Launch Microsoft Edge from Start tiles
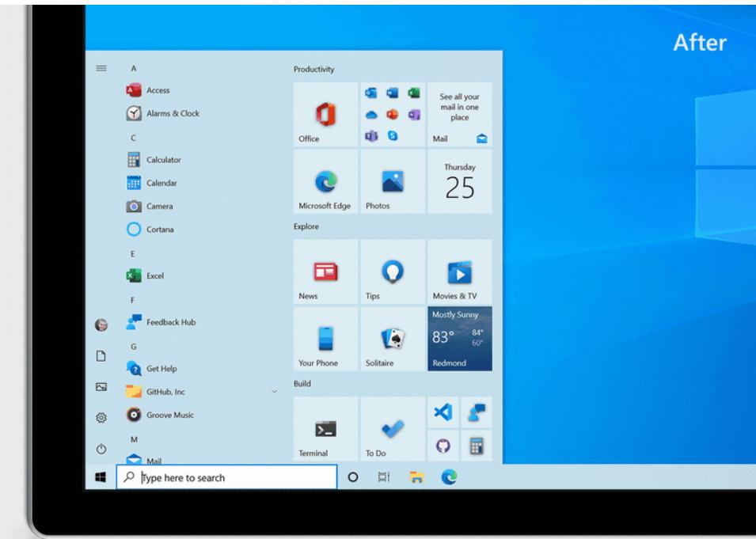756x539 pixels. coord(325,182)
